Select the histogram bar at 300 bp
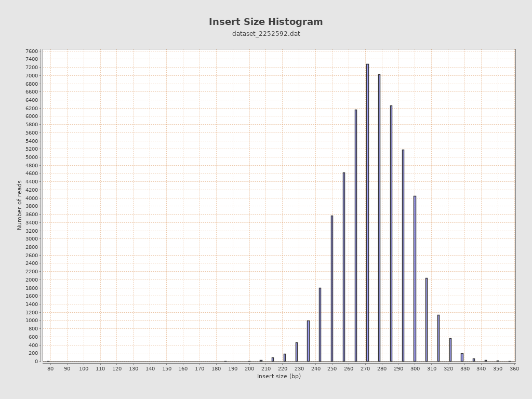This screenshot has height=399, width=532. pyautogui.click(x=415, y=278)
